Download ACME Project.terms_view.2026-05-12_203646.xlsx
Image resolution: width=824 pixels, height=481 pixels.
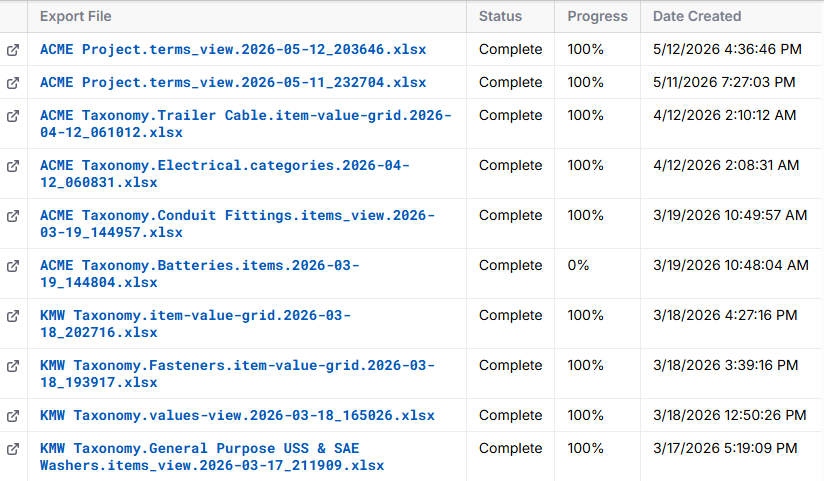233,49
